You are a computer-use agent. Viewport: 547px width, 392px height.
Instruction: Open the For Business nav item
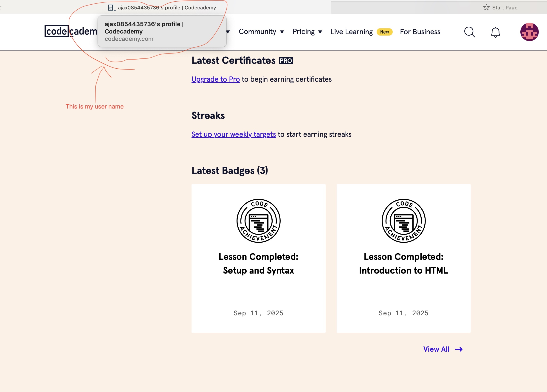[420, 32]
